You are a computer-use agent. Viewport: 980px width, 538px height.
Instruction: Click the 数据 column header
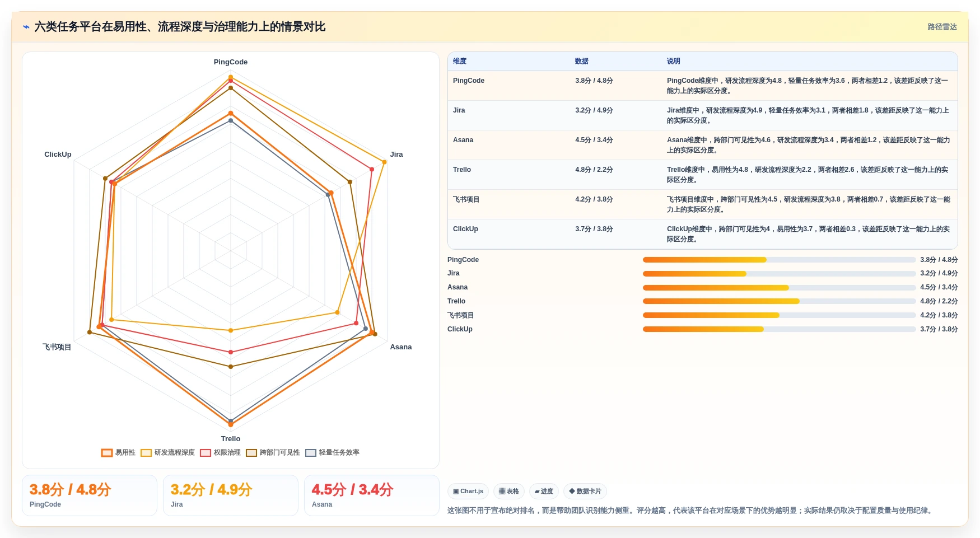(582, 62)
